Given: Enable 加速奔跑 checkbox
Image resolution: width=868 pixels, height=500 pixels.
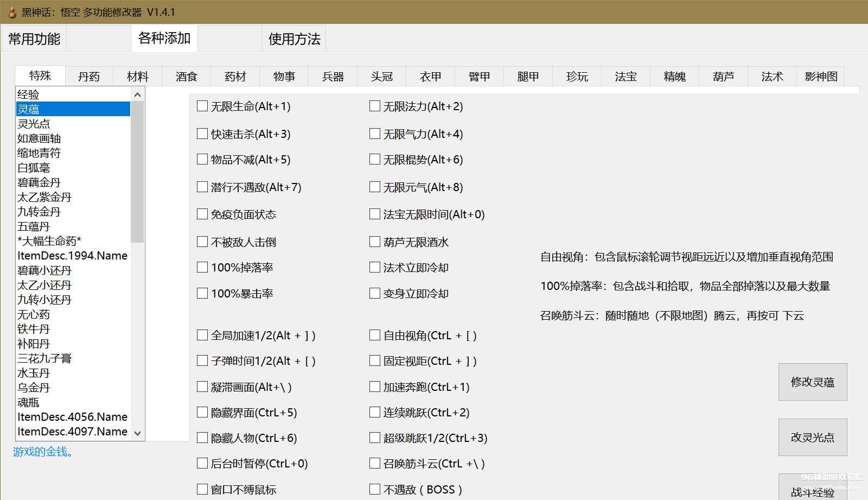Looking at the screenshot, I should pyautogui.click(x=375, y=387).
